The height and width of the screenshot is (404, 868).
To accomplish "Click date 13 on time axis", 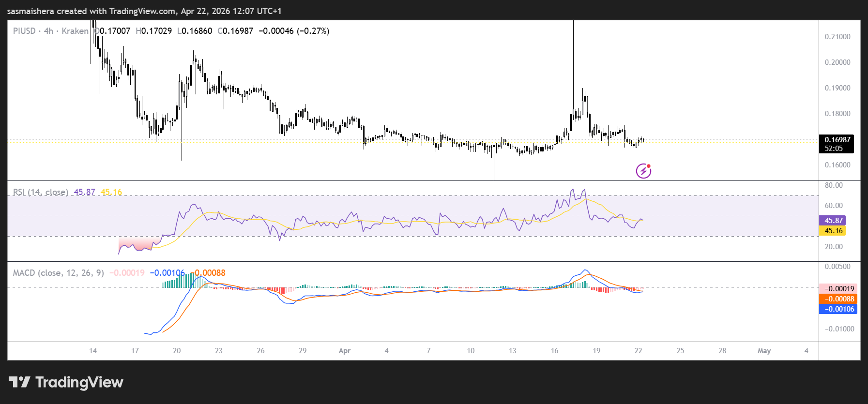I will tap(513, 351).
